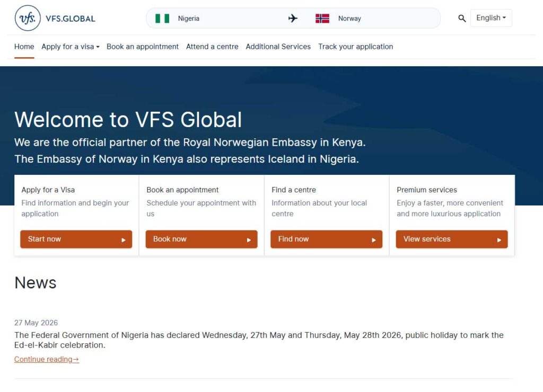Open search with the magnifier icon
Viewport: 543px width, 392px height.
462,19
